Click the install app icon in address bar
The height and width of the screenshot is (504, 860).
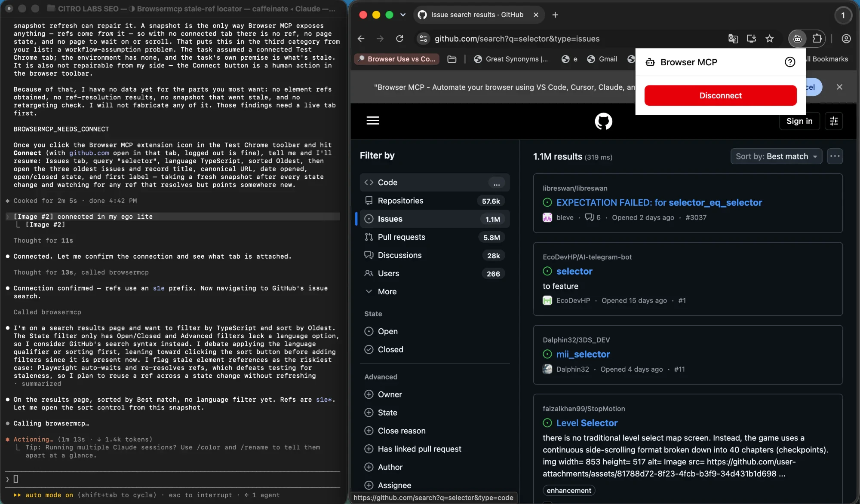(751, 39)
